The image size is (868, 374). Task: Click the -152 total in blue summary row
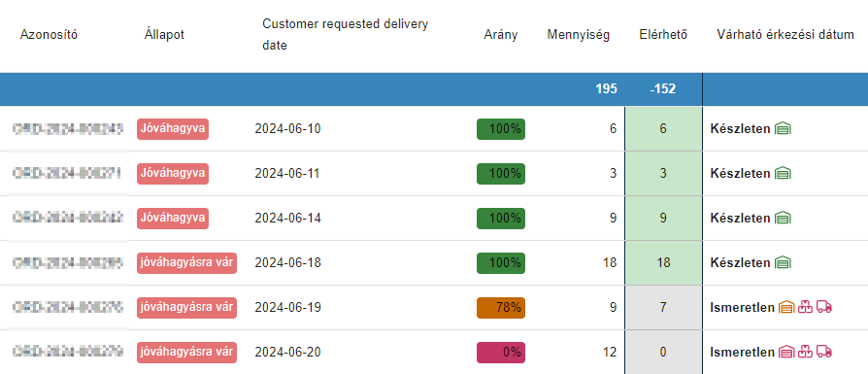click(x=663, y=88)
